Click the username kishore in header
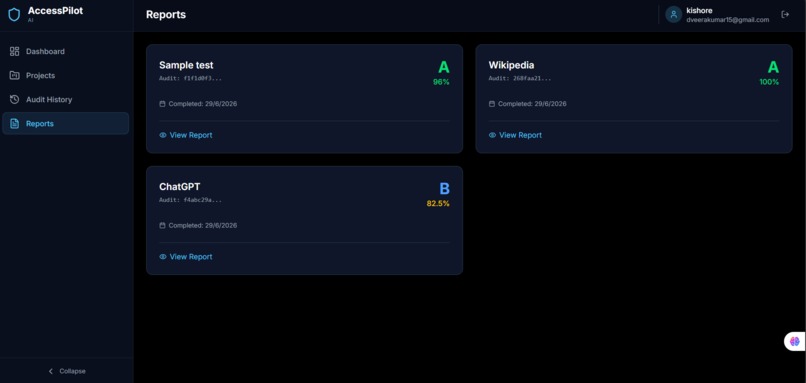 point(699,11)
